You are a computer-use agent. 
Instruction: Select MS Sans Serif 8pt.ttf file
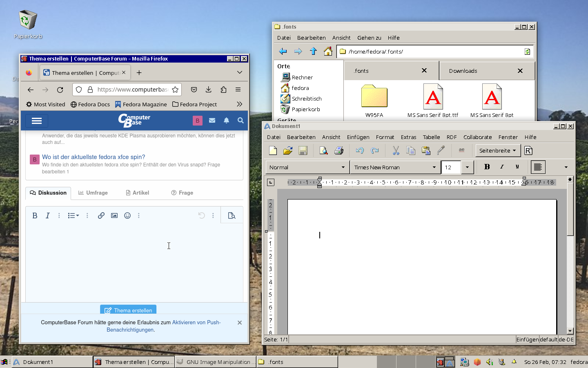coord(433,101)
